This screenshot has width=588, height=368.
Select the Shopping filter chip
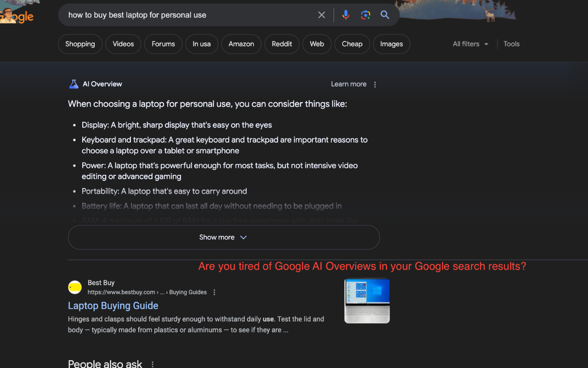pyautogui.click(x=80, y=44)
